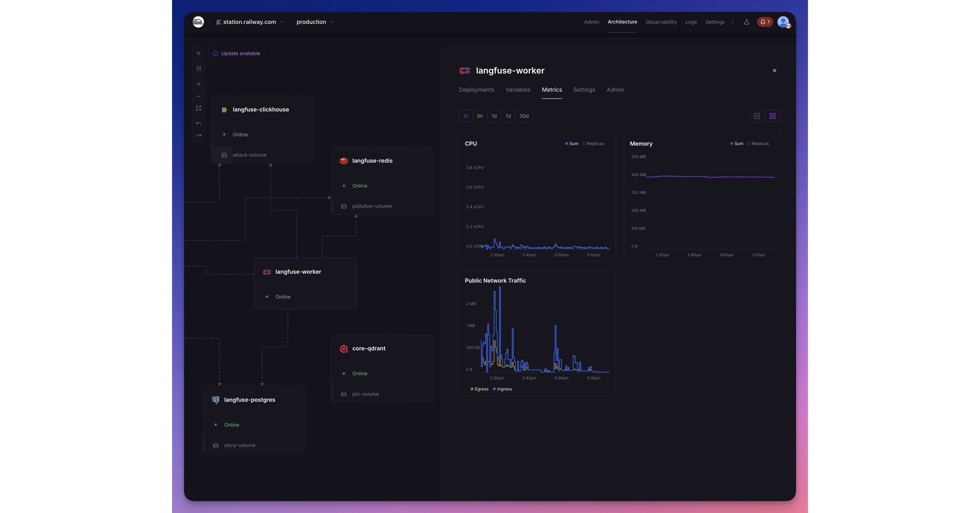980x513 pixels.
Task: Select the 6h time range
Action: click(x=480, y=116)
